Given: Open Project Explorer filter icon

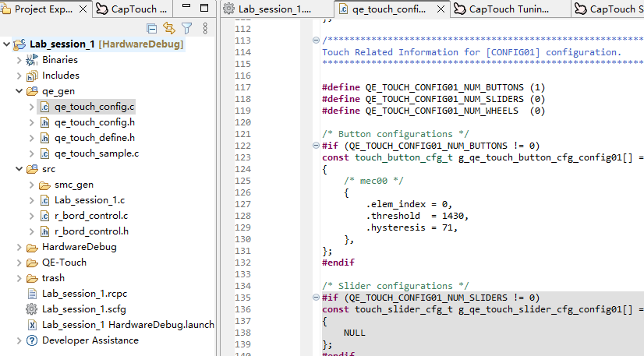Looking at the screenshot, I should pyautogui.click(x=187, y=28).
